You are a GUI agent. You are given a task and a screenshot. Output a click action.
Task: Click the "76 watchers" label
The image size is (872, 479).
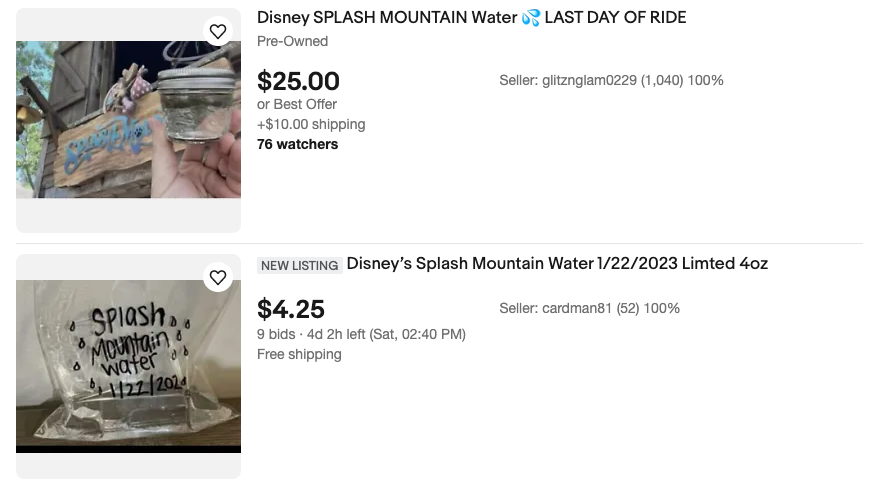point(297,144)
